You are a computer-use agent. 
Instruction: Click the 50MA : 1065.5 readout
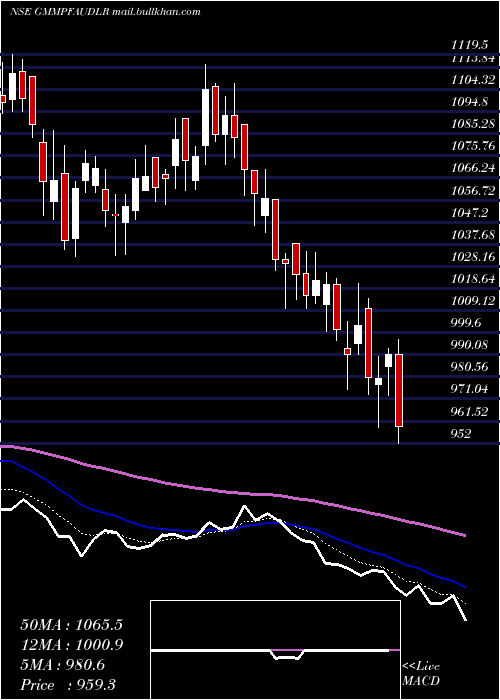pos(71,624)
